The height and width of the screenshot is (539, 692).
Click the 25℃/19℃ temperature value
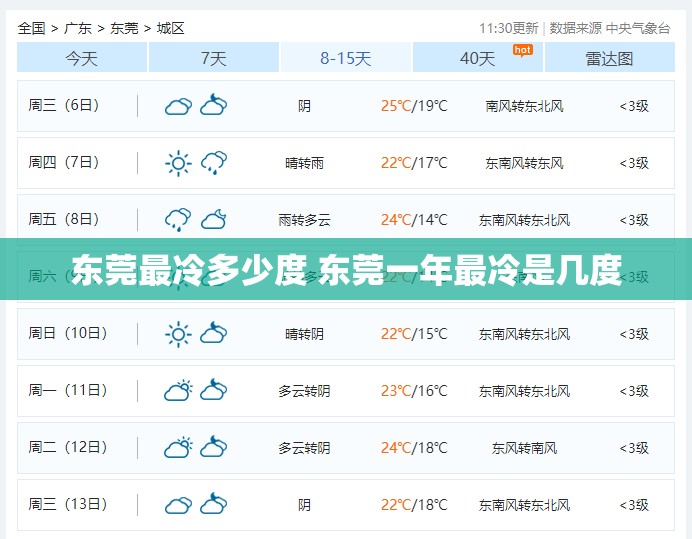[414, 106]
